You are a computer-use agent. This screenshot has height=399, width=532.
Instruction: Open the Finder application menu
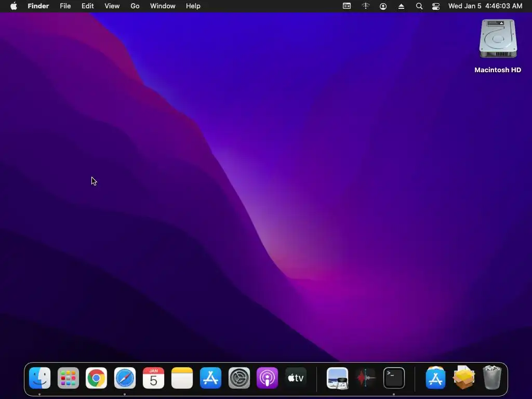coord(38,6)
